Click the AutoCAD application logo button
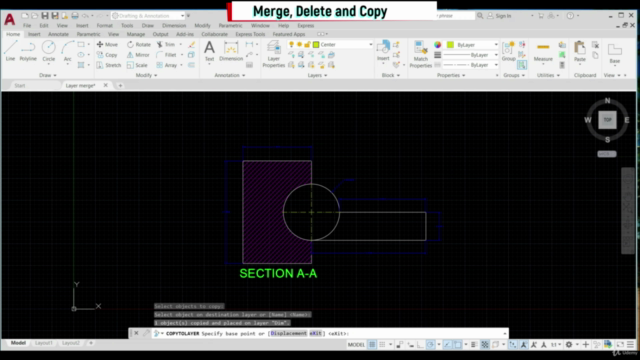Screen dimensions: 640x360 10,19
